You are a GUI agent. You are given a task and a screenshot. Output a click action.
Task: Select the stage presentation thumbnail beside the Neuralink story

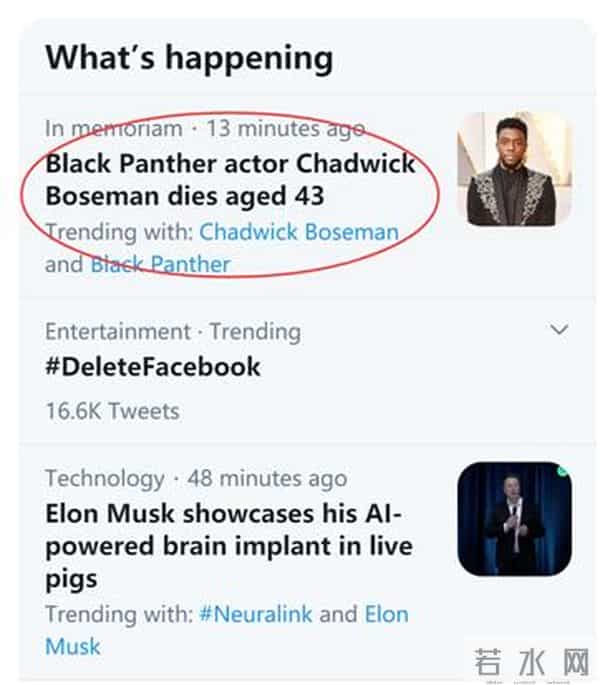(x=514, y=518)
